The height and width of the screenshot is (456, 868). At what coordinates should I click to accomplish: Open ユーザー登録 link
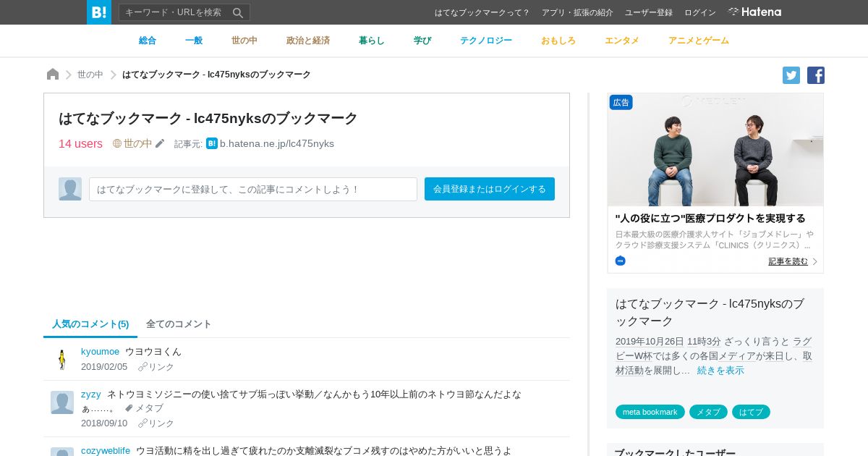tap(649, 12)
